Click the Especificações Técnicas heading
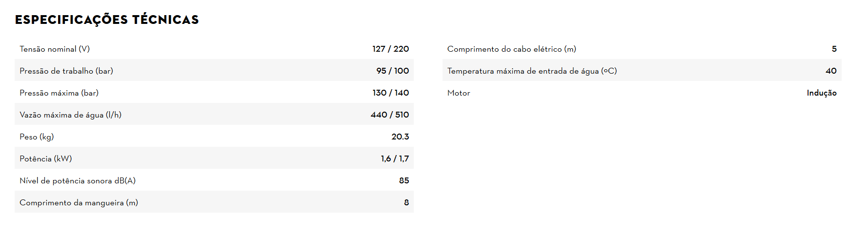The width and height of the screenshot is (868, 237). [x=107, y=20]
